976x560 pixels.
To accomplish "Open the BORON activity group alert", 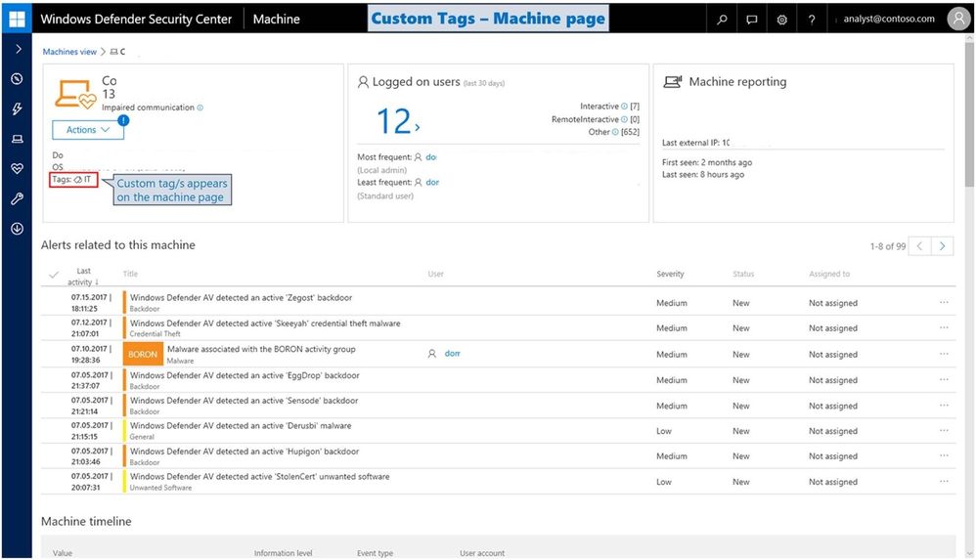I will 261,349.
